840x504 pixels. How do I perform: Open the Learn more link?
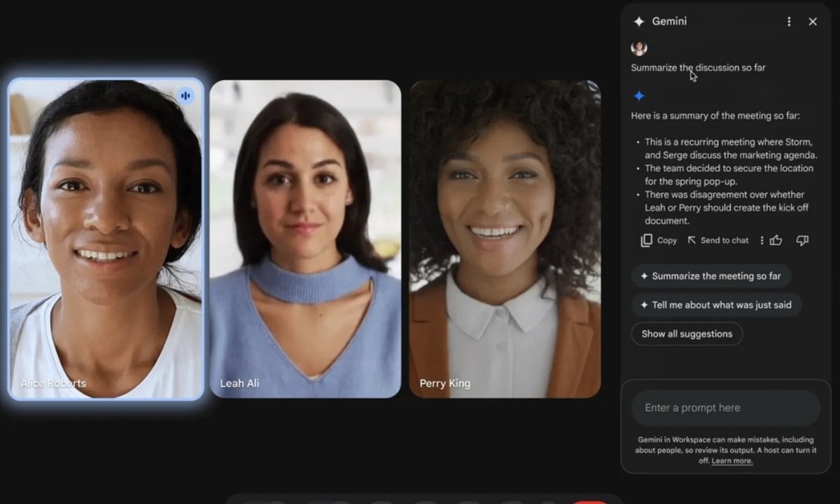pos(732,461)
